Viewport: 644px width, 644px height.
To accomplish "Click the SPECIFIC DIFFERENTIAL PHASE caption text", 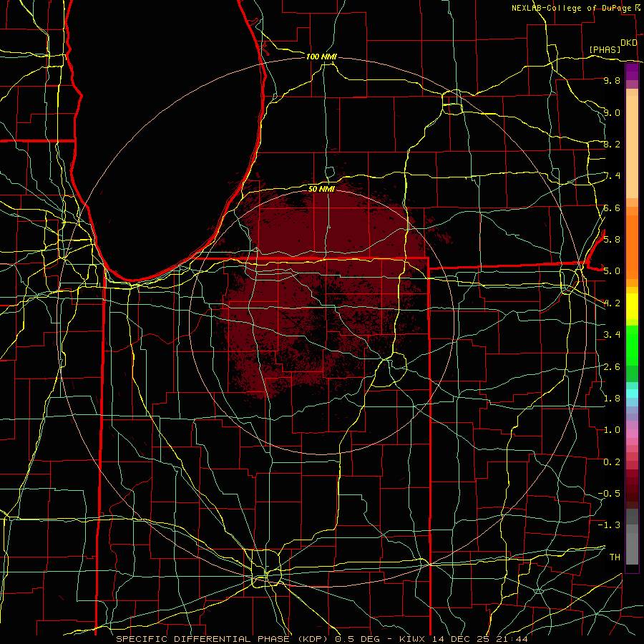I will point(204,639).
